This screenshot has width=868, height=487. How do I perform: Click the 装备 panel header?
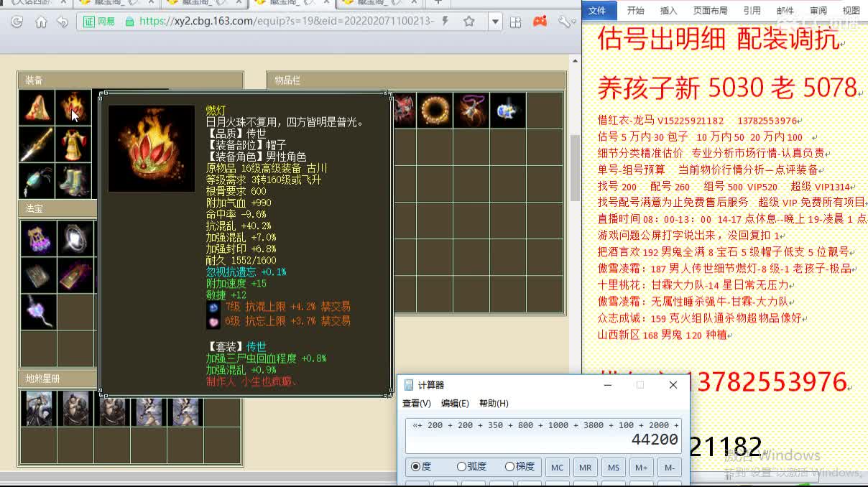pyautogui.click(x=131, y=80)
